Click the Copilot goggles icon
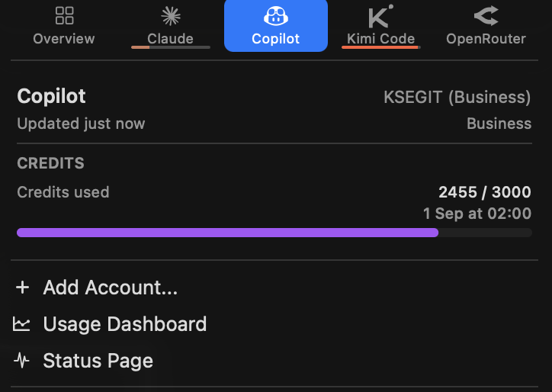552x392 pixels. pos(276,16)
